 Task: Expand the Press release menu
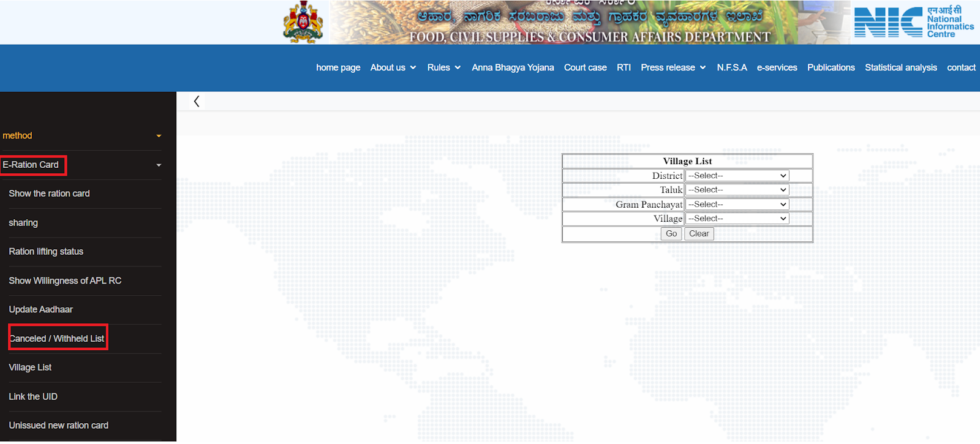[673, 67]
